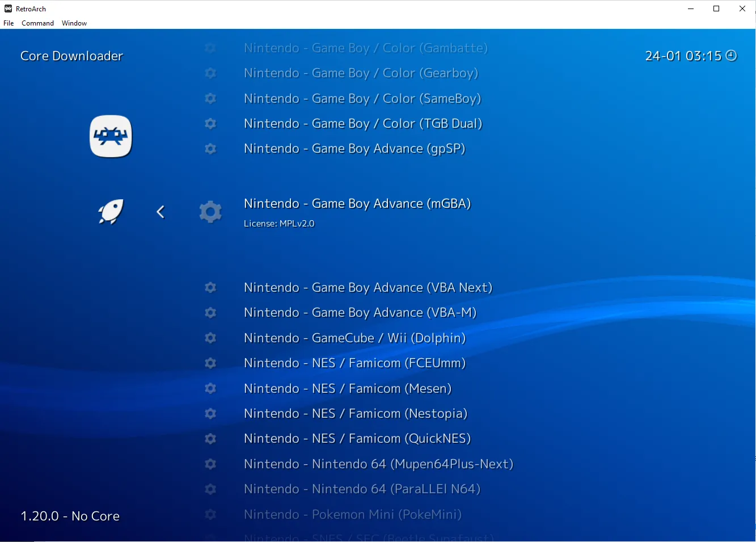
Task: Click the gear icon beside mGBA core
Action: coord(210,212)
